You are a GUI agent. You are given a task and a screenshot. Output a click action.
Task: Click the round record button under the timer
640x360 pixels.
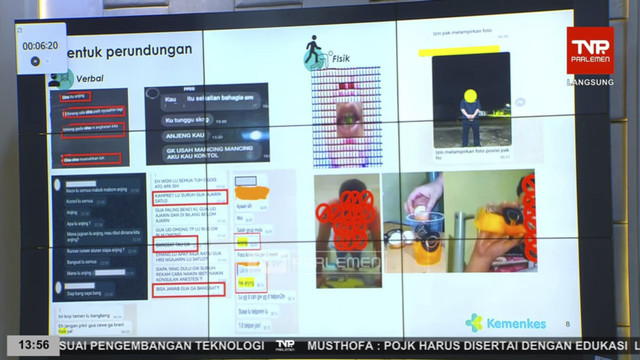tap(36, 62)
